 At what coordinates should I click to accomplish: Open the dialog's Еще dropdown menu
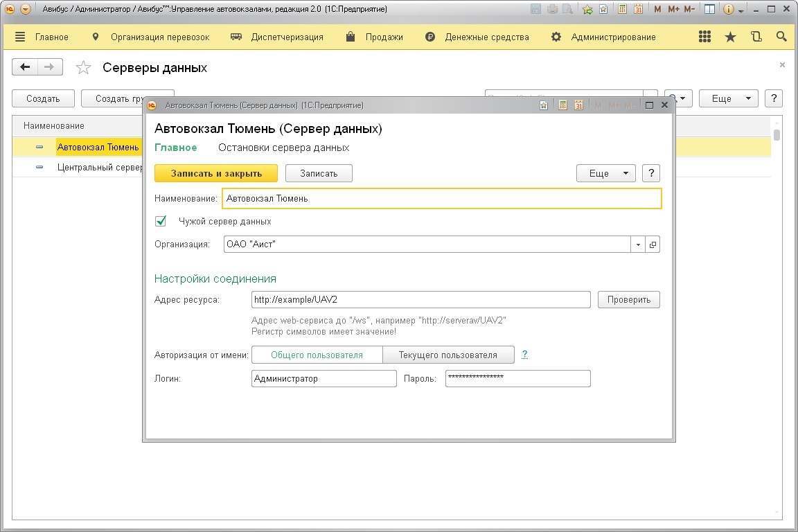coord(605,173)
